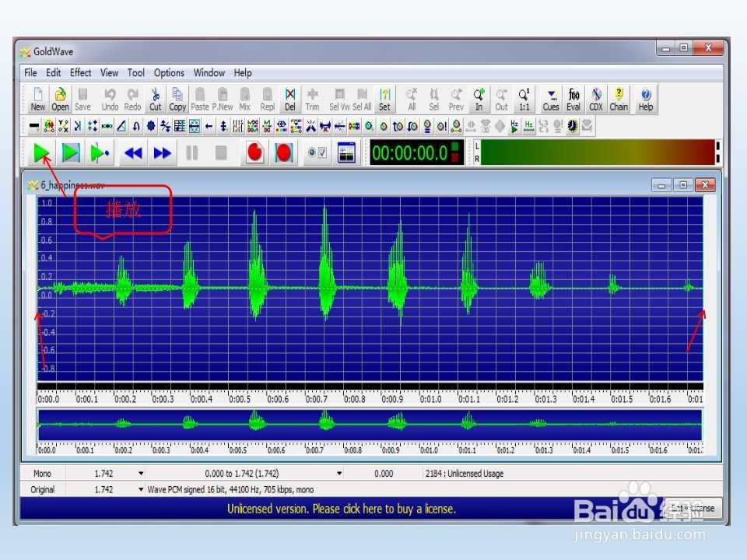This screenshot has height=560, width=747.
Task: Click the Mix toolbar icon
Action: tap(245, 100)
